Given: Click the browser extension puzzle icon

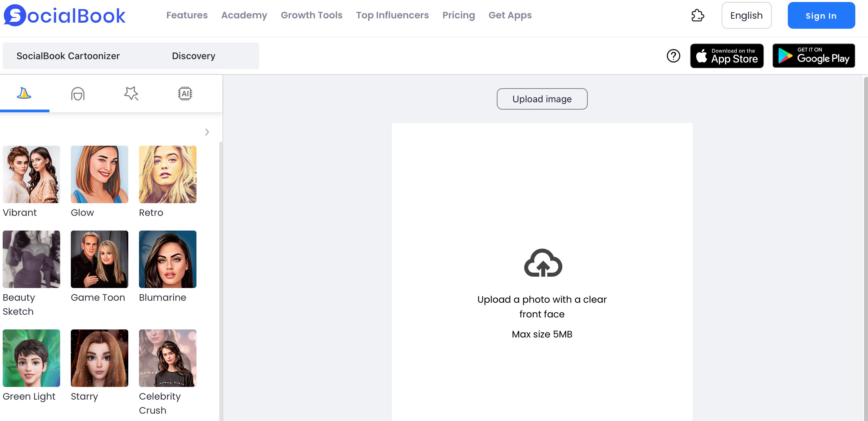Looking at the screenshot, I should pyautogui.click(x=698, y=15).
